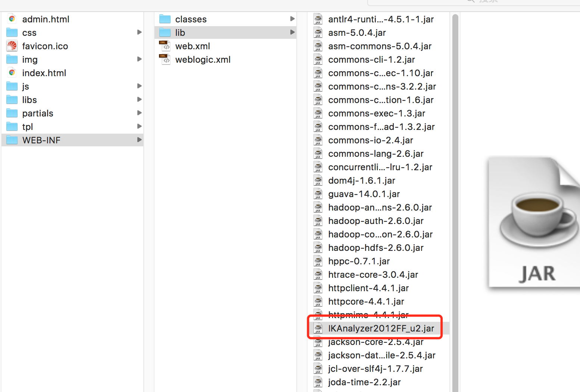The width and height of the screenshot is (580, 392).
Task: Click the Chrome icon beside index.html
Action: (x=12, y=72)
